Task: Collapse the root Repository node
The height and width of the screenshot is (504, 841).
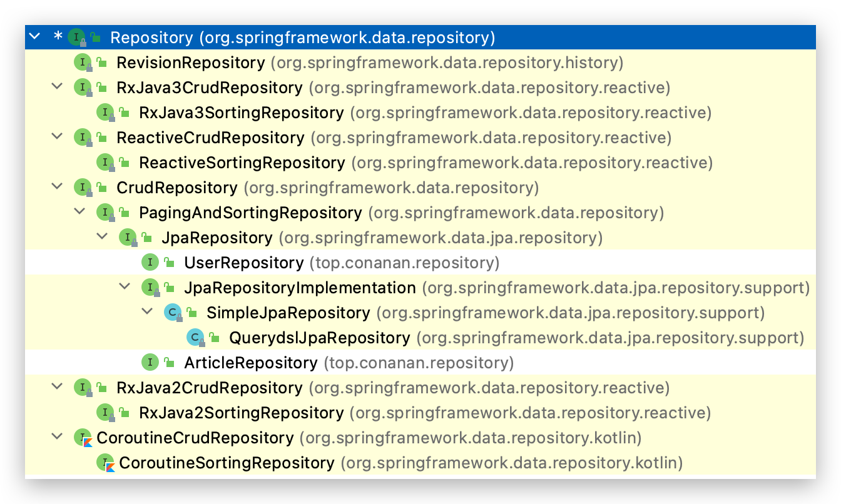Action: point(35,37)
